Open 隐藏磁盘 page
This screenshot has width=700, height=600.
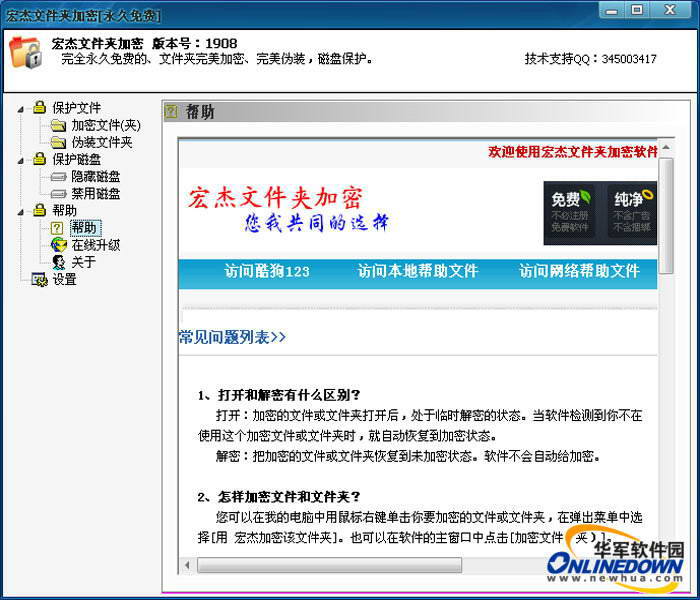pyautogui.click(x=96, y=177)
